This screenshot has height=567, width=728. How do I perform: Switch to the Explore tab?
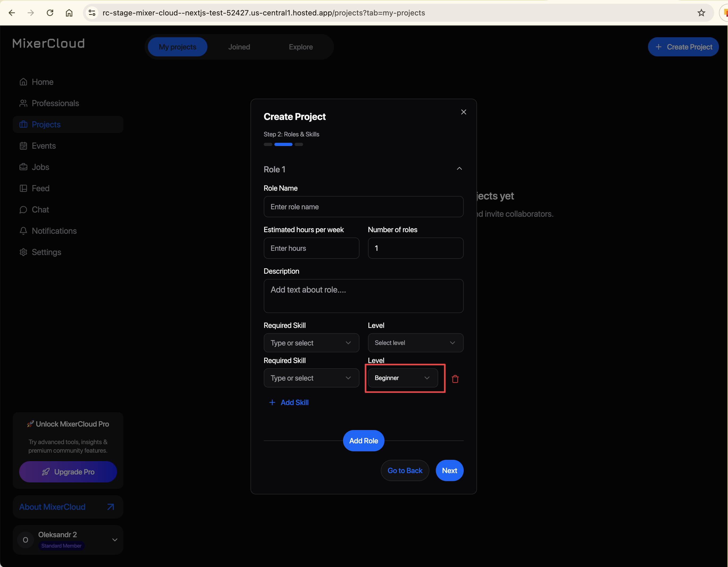point(301,47)
